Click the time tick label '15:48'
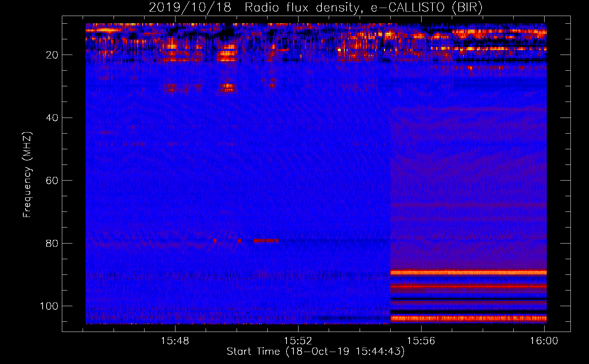The image size is (589, 364). [175, 341]
